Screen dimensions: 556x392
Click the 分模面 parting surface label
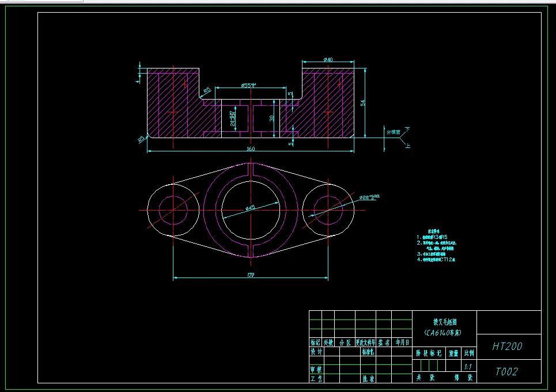[x=394, y=132]
